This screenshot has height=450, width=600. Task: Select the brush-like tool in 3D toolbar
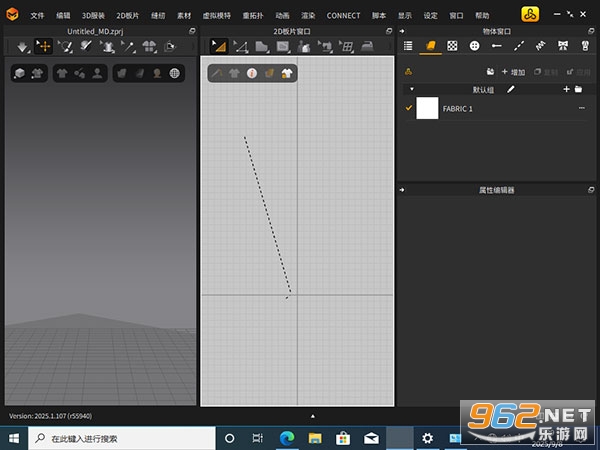click(86, 46)
